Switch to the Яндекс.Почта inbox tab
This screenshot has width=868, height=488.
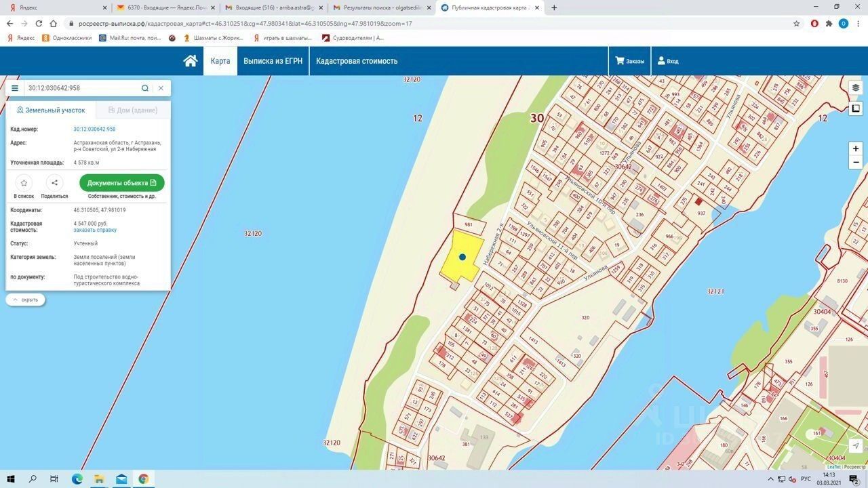point(165,7)
